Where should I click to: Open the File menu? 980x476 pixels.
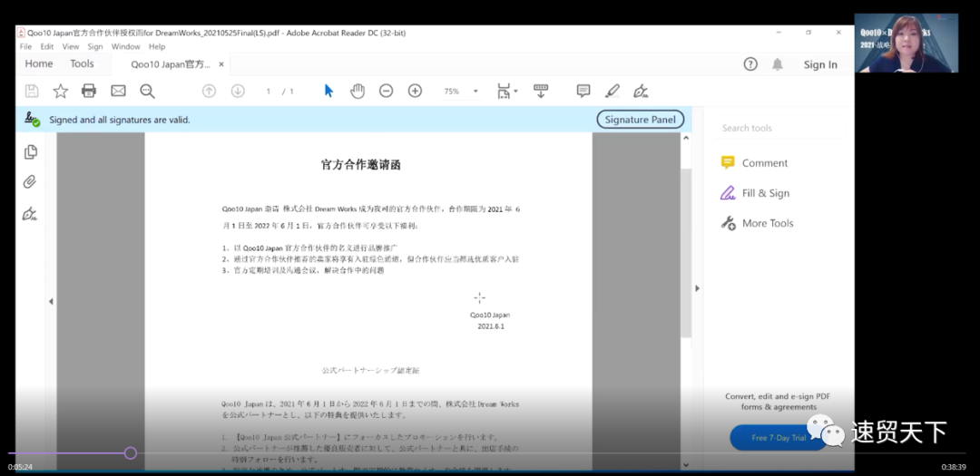click(25, 47)
